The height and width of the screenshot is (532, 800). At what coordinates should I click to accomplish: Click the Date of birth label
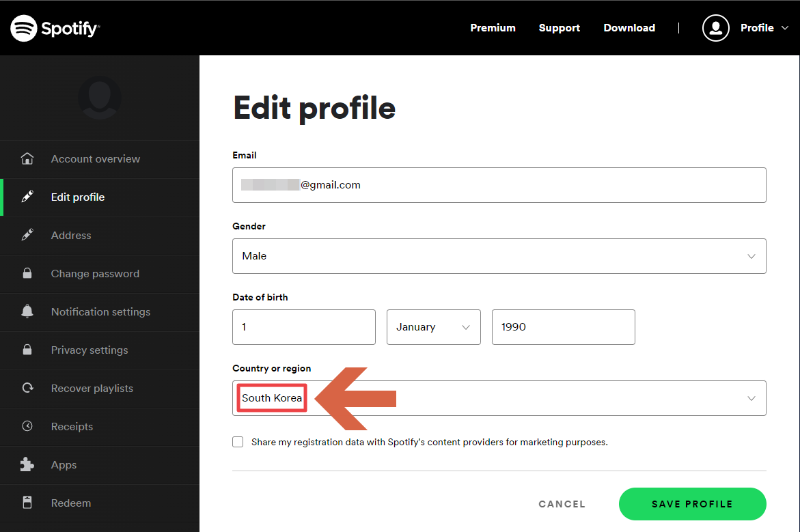pos(260,297)
